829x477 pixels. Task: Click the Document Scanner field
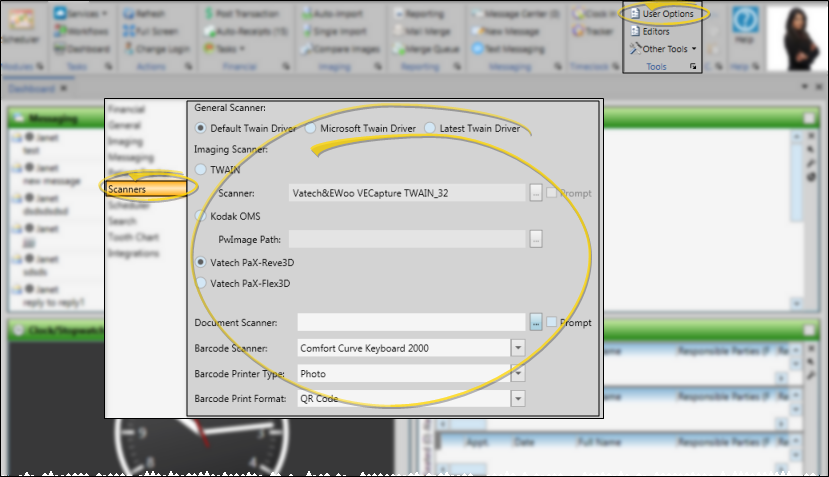pos(411,322)
